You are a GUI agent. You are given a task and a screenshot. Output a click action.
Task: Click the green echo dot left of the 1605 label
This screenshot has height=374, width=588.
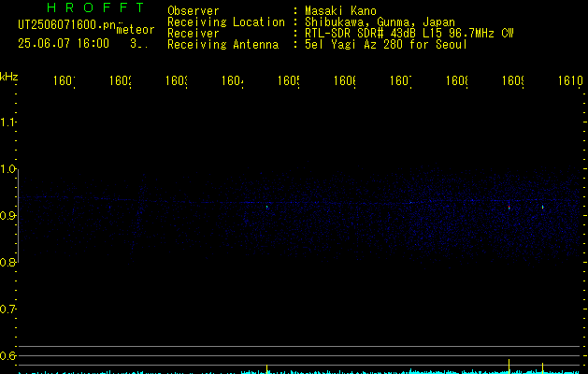pyautogui.click(x=267, y=207)
